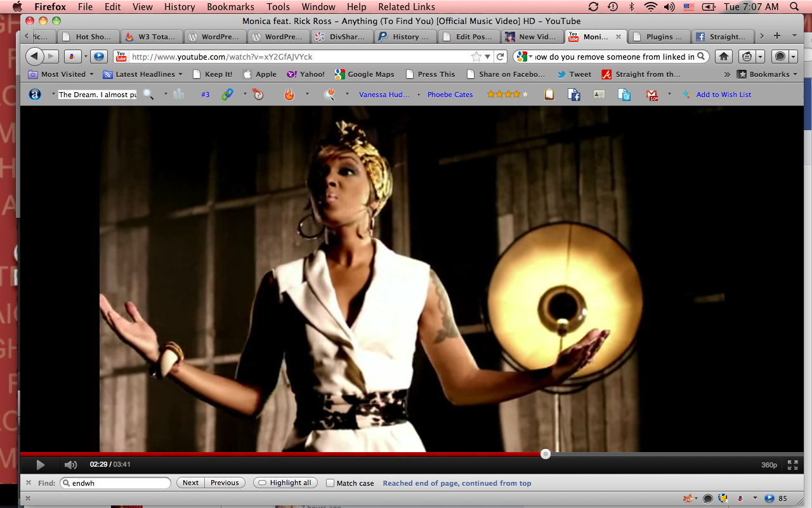The height and width of the screenshot is (508, 812).
Task: Play the YouTube video
Action: pyautogui.click(x=40, y=465)
